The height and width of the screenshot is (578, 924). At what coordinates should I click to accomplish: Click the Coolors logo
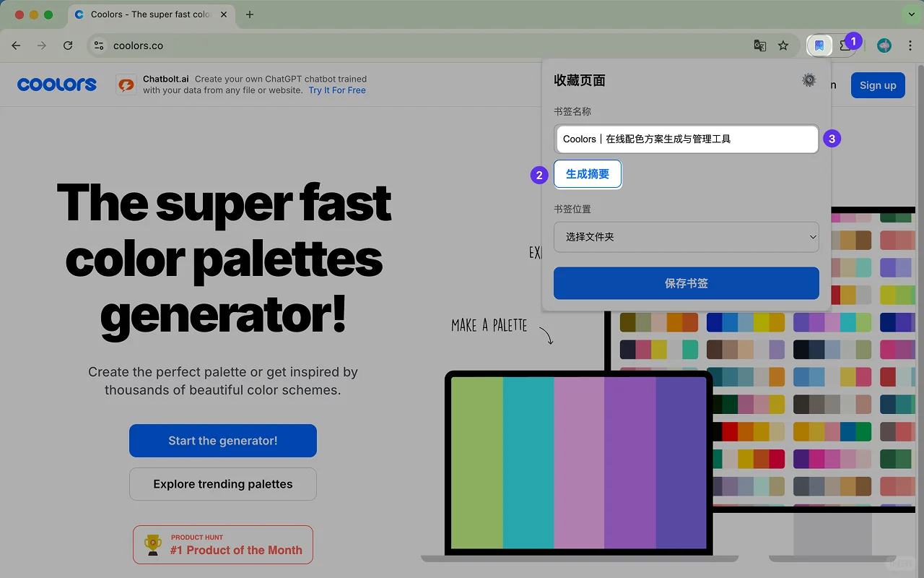tap(57, 85)
